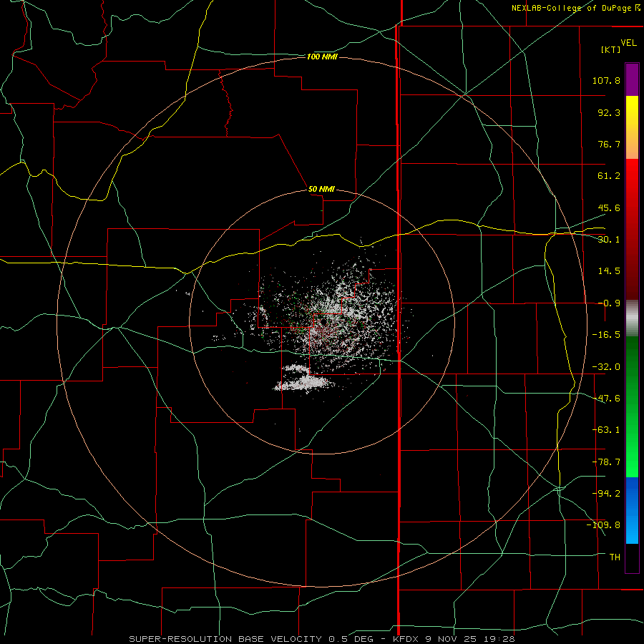Screen dimensions: 644x644
Task: Click the -32.0 velocity scale value
Action: pyautogui.click(x=606, y=367)
